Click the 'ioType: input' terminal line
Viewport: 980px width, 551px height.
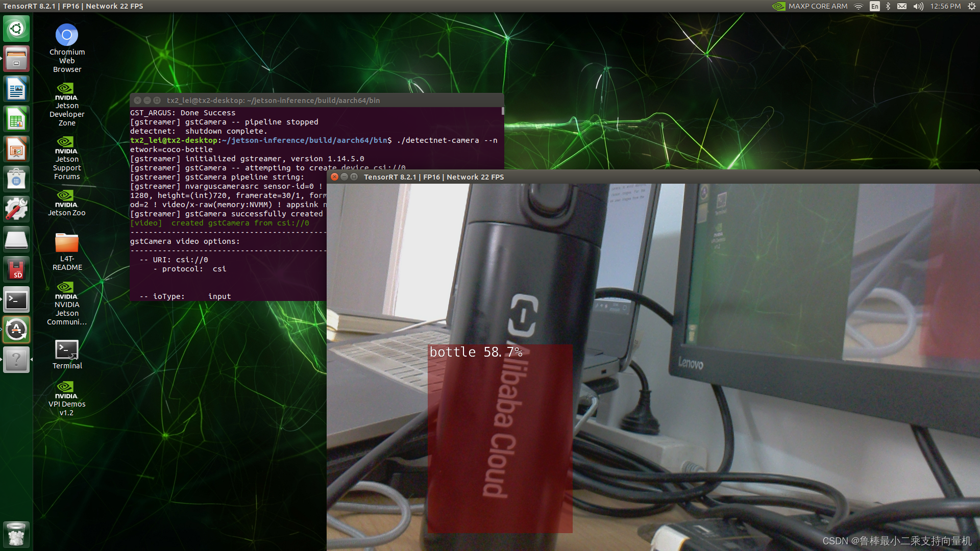point(192,296)
